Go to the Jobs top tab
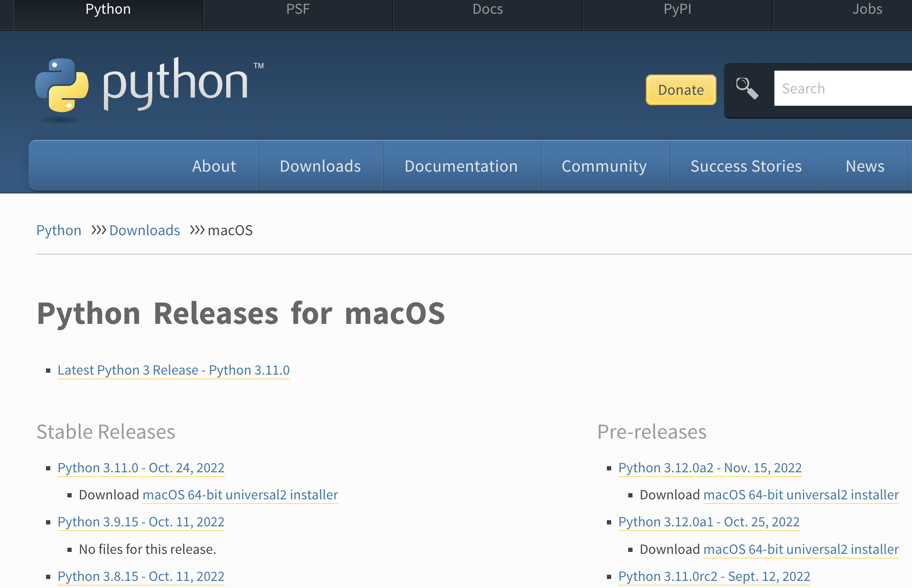The width and height of the screenshot is (912, 588). (866, 9)
